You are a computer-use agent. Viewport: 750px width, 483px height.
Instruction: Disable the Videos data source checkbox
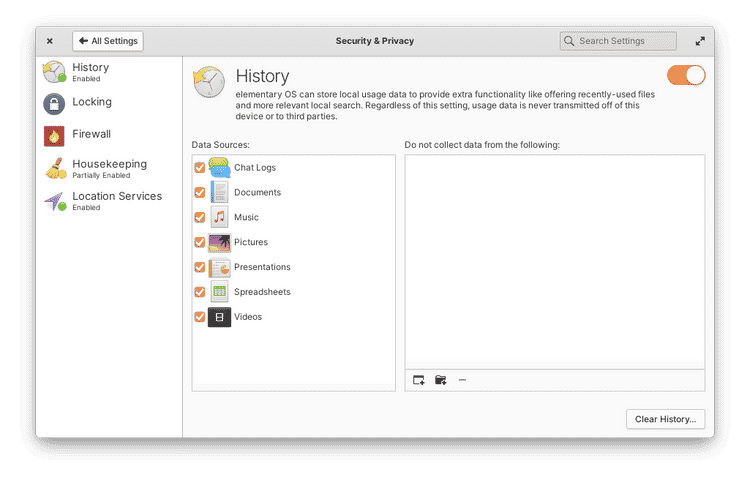coord(199,317)
